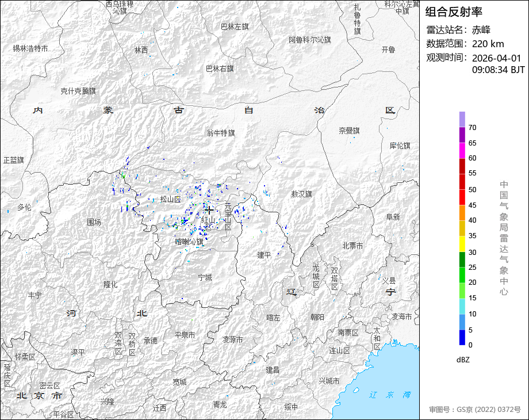Click the 巴林左旗 label
This screenshot has width=529, height=420.
coord(235,26)
